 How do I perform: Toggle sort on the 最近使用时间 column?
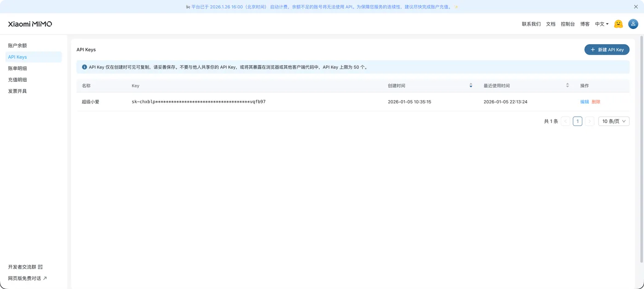tap(567, 85)
